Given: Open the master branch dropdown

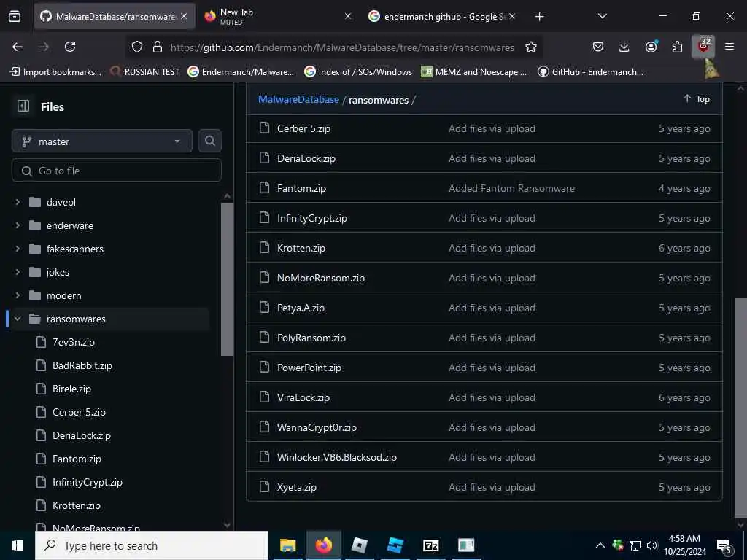Looking at the screenshot, I should [102, 141].
